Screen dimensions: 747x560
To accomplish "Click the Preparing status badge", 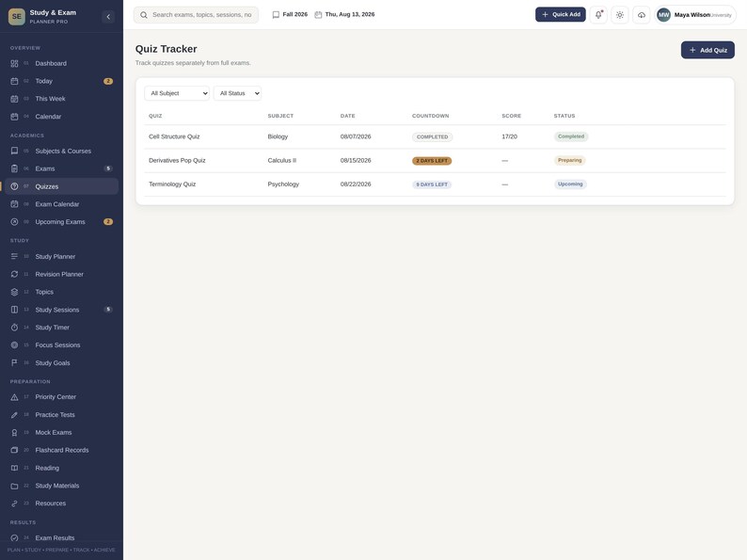I will pyautogui.click(x=570, y=161).
